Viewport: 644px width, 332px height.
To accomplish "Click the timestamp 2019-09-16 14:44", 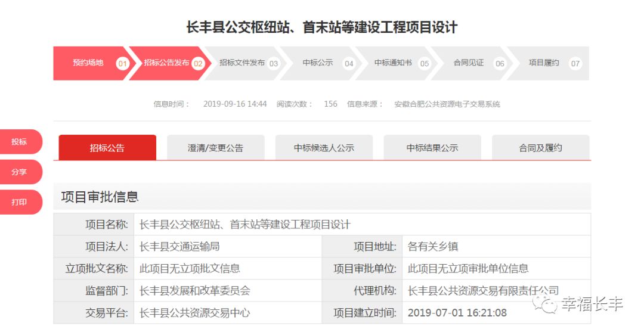I will click(x=235, y=104).
